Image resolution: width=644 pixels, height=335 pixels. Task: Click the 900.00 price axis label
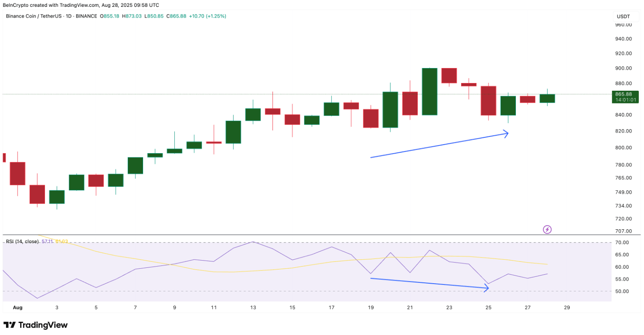623,68
